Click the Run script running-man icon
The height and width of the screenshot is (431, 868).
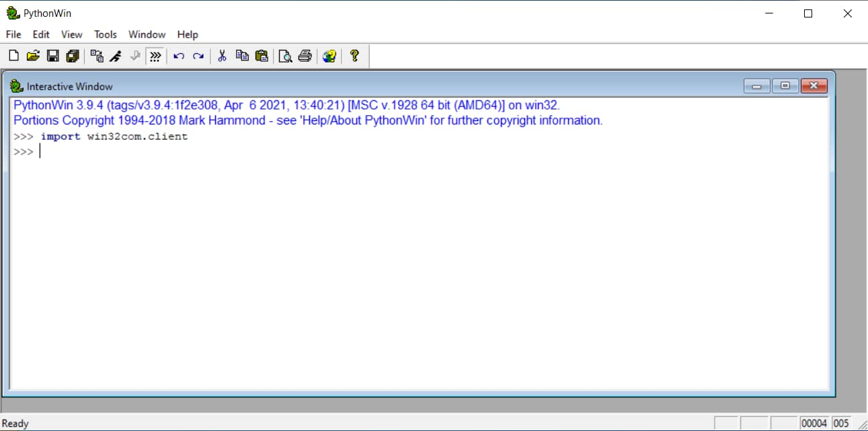click(116, 56)
